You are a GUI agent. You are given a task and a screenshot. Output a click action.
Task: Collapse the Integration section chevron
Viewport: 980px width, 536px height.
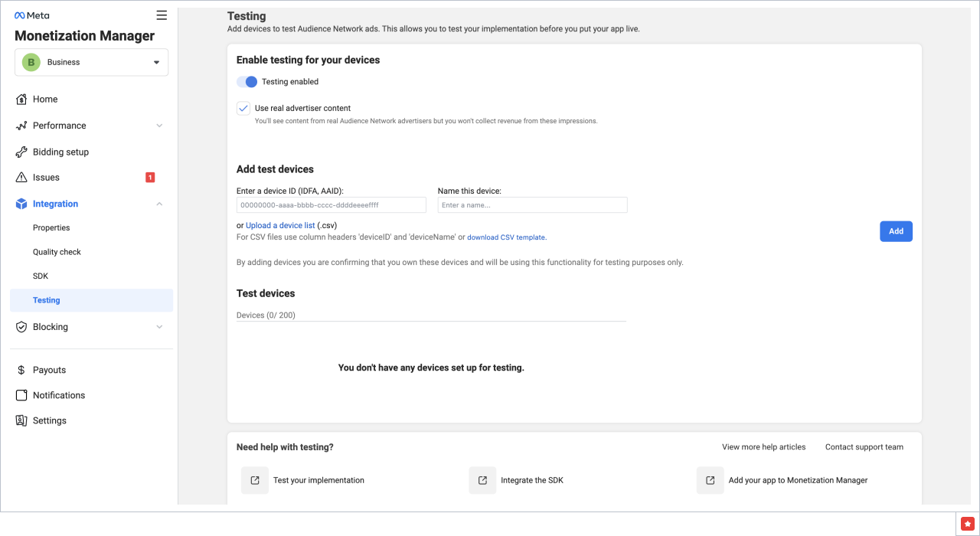pyautogui.click(x=159, y=204)
